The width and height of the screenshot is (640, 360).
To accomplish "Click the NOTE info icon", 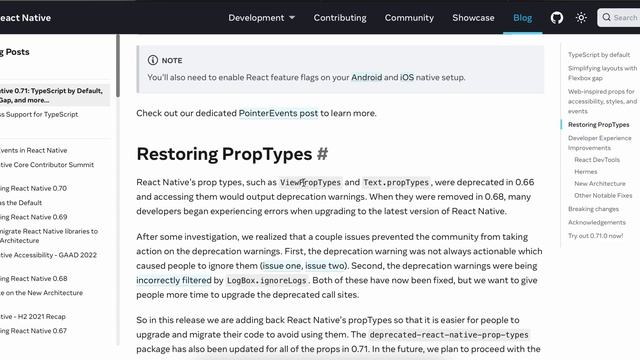I will point(153,60).
